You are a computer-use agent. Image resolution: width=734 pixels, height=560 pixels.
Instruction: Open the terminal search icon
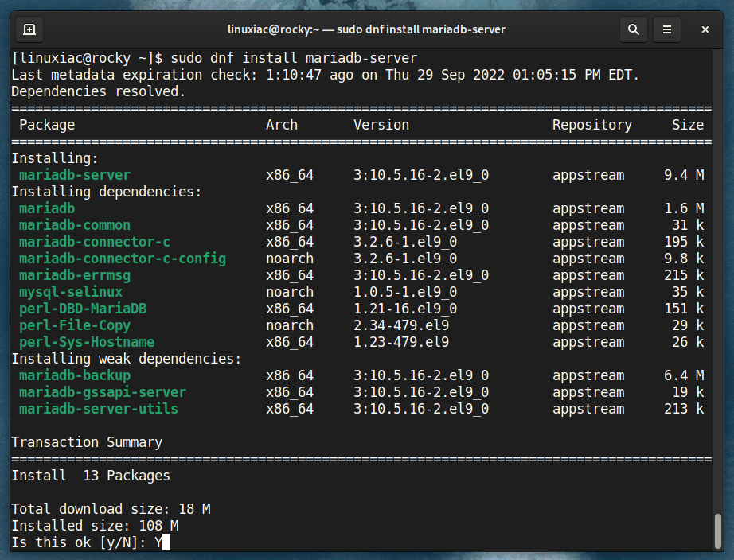634,29
